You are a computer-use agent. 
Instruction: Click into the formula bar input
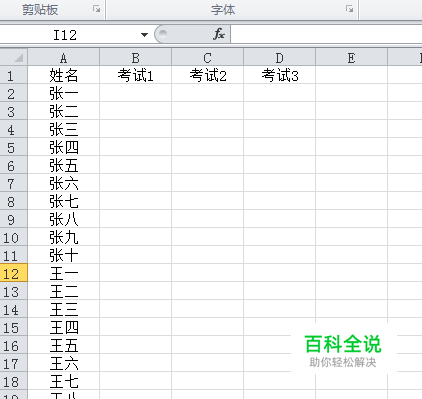[326, 35]
